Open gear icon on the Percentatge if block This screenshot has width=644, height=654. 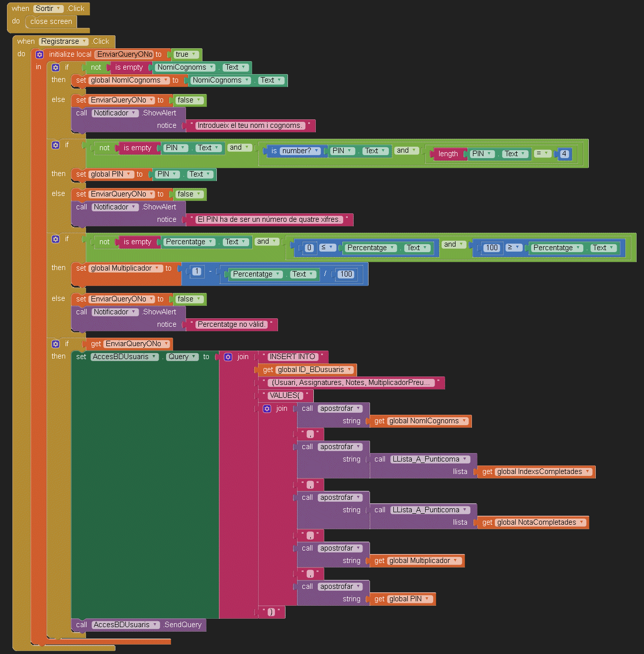coord(56,239)
